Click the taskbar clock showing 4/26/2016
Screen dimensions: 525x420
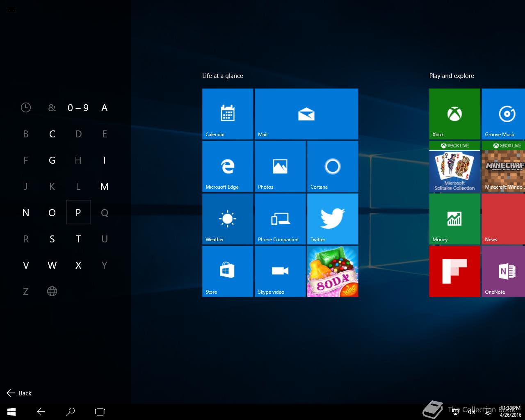click(x=510, y=412)
